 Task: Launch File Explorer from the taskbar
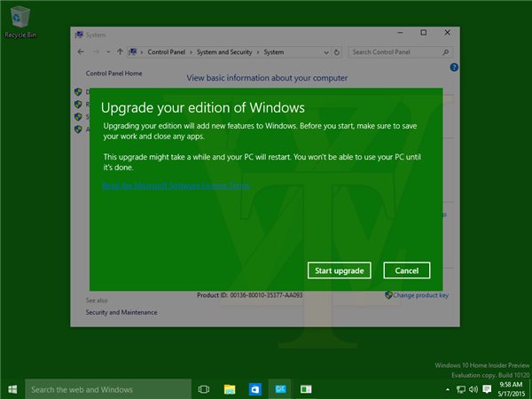230,389
